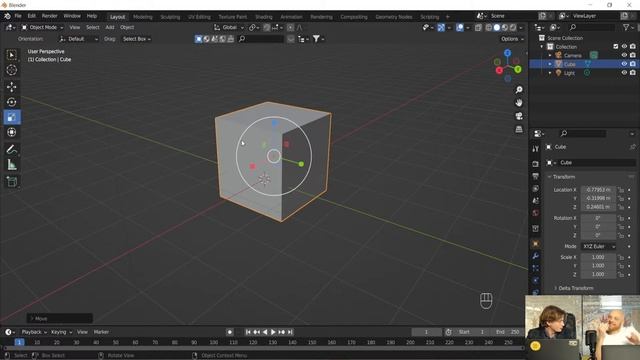Disable Cube in renders camera icon

coord(633,64)
